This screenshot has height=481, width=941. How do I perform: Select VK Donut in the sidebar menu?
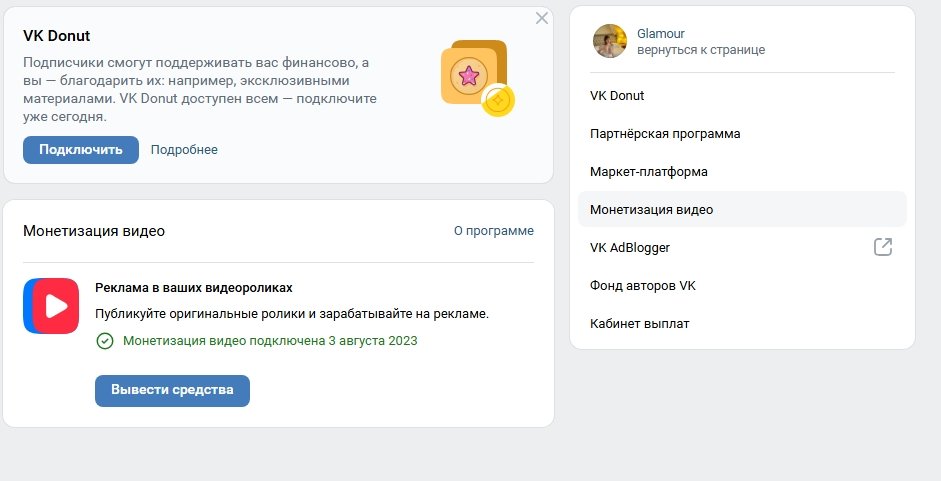tap(617, 96)
